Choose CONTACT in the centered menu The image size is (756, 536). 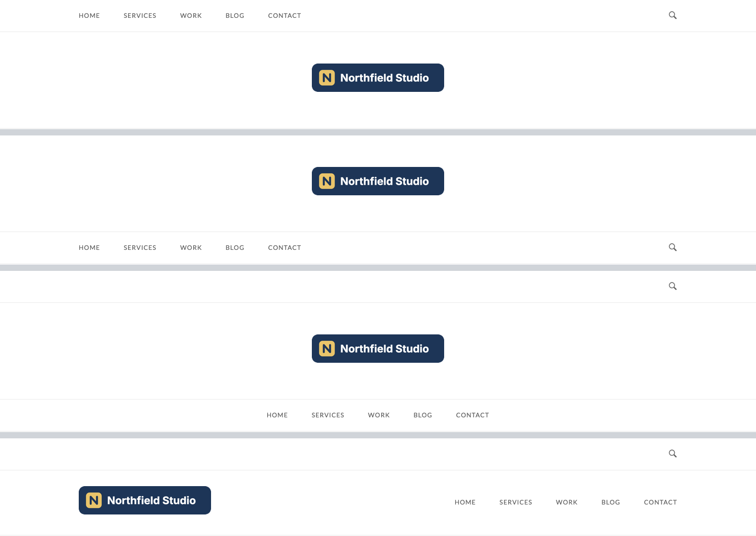472,415
